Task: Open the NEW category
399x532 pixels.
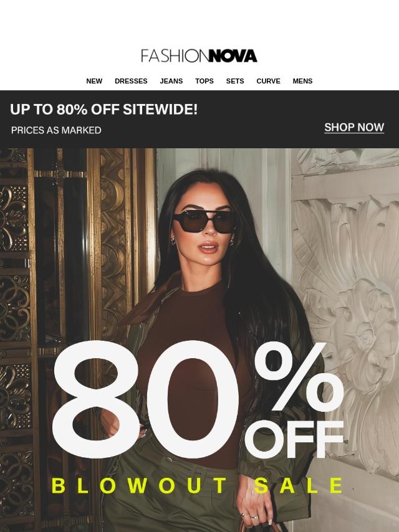Action: pyautogui.click(x=94, y=81)
